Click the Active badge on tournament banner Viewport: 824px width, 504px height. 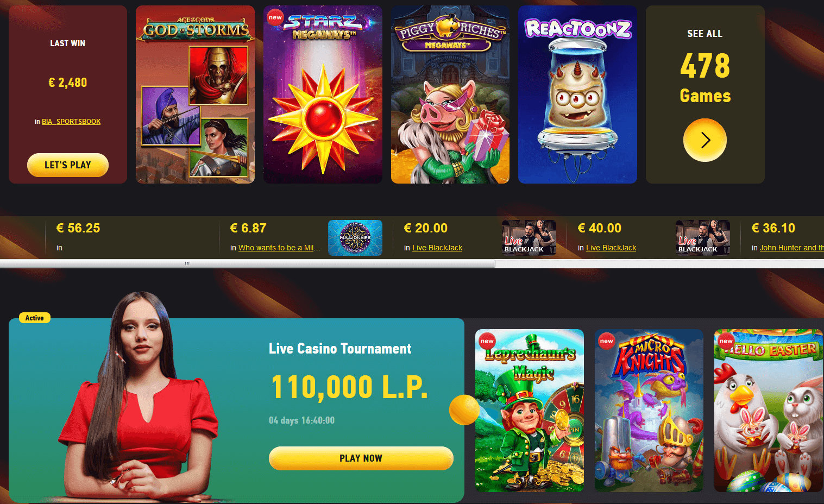[35, 318]
